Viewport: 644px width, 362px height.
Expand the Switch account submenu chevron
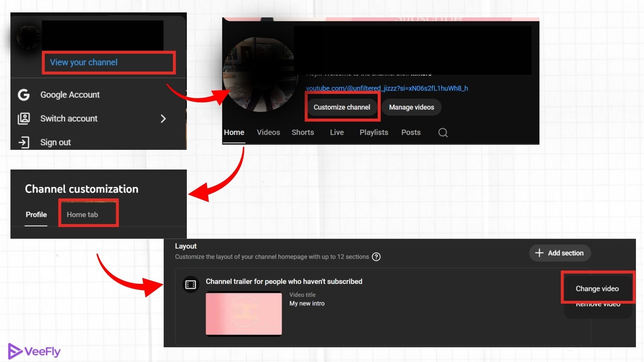click(163, 119)
